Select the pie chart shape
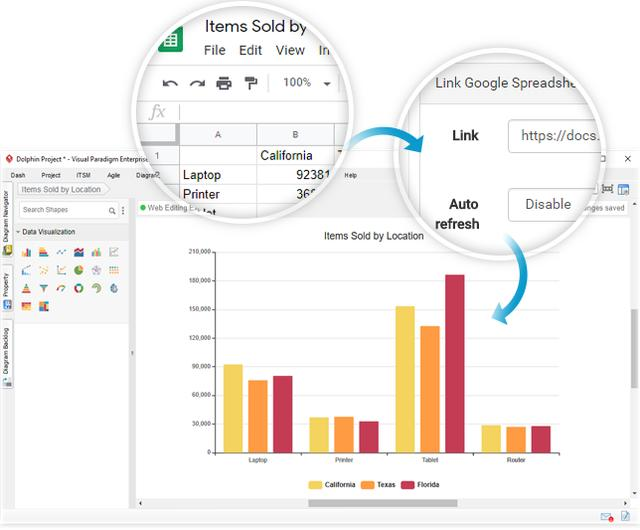640x530 pixels. [79, 270]
